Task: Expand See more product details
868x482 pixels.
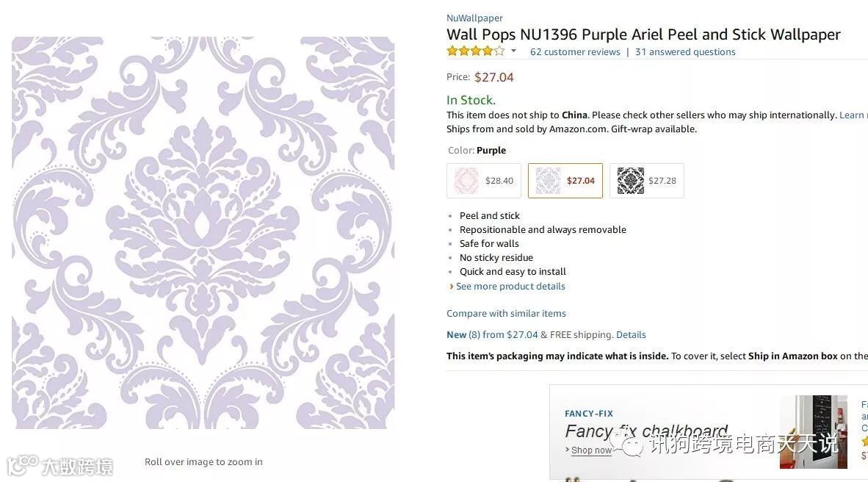Action: click(x=510, y=287)
